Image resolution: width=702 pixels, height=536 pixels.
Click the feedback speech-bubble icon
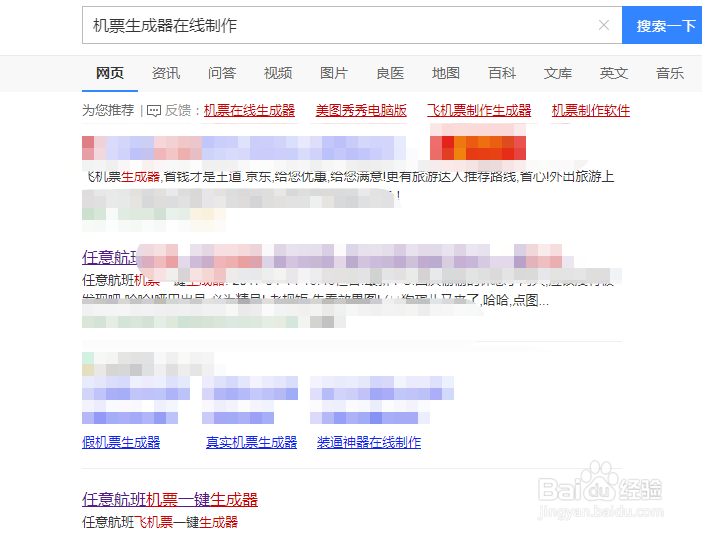pos(154,111)
